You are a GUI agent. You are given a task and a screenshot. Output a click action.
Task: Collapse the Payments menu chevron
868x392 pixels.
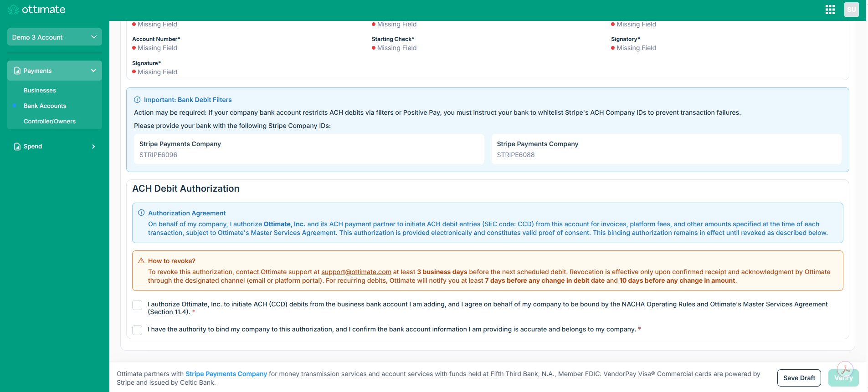click(x=93, y=71)
